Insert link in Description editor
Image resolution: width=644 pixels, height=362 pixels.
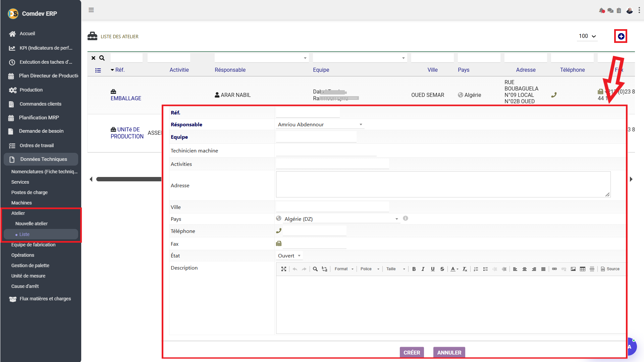coord(554,269)
